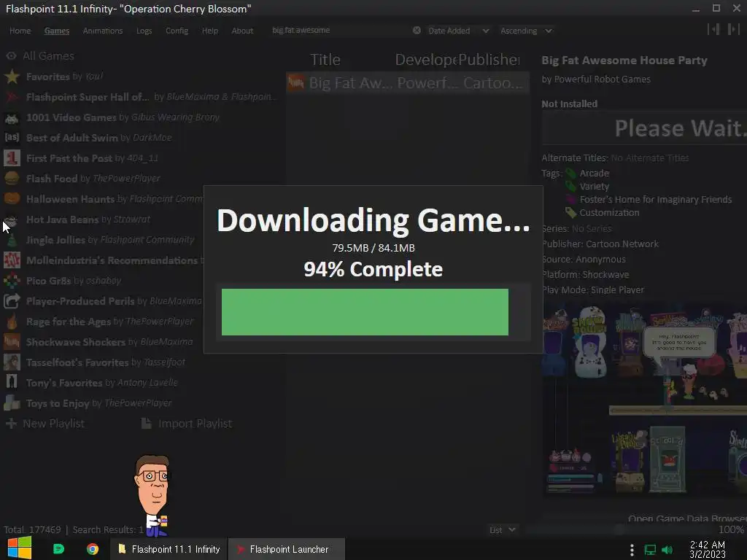Image resolution: width=747 pixels, height=560 pixels.
Task: Open the Date Added sort dropdown
Action: tap(458, 31)
